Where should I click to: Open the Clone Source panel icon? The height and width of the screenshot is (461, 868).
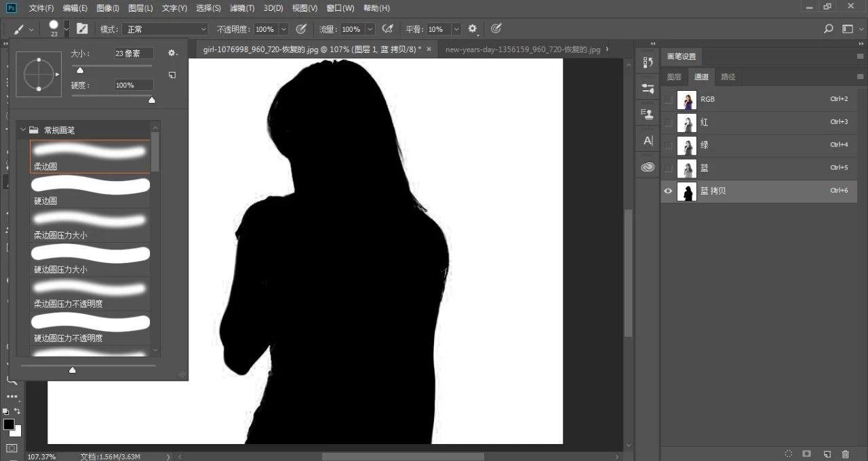click(x=648, y=114)
